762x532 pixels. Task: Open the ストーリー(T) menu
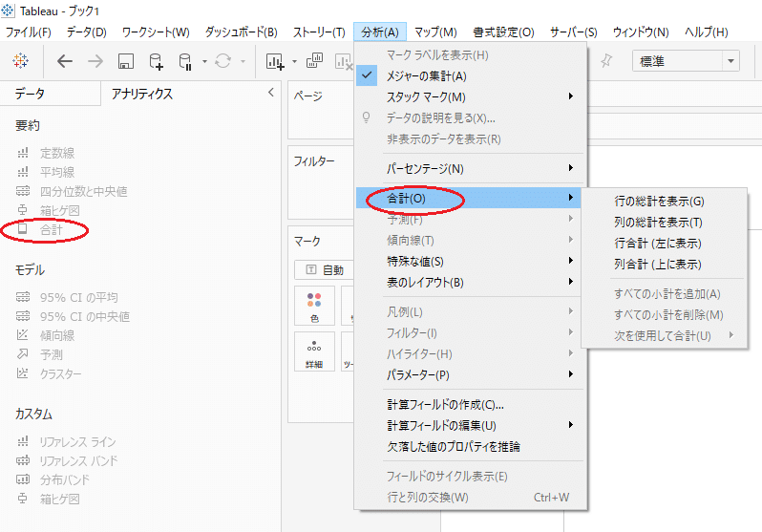319,32
